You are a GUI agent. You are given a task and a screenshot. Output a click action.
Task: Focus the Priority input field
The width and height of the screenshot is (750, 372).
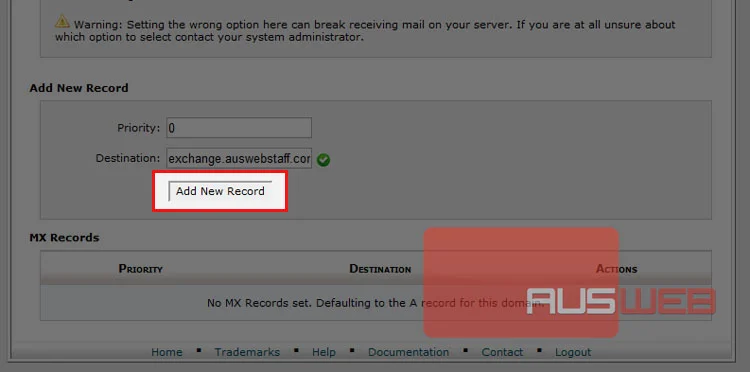click(239, 128)
